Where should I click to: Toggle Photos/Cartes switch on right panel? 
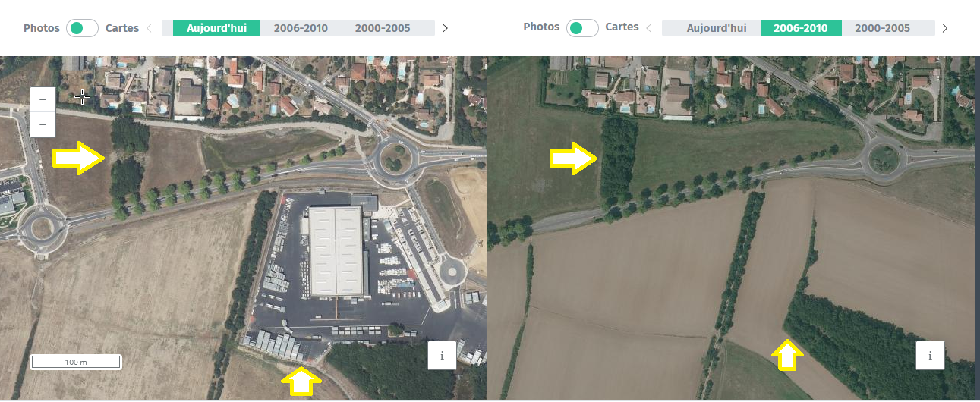582,28
